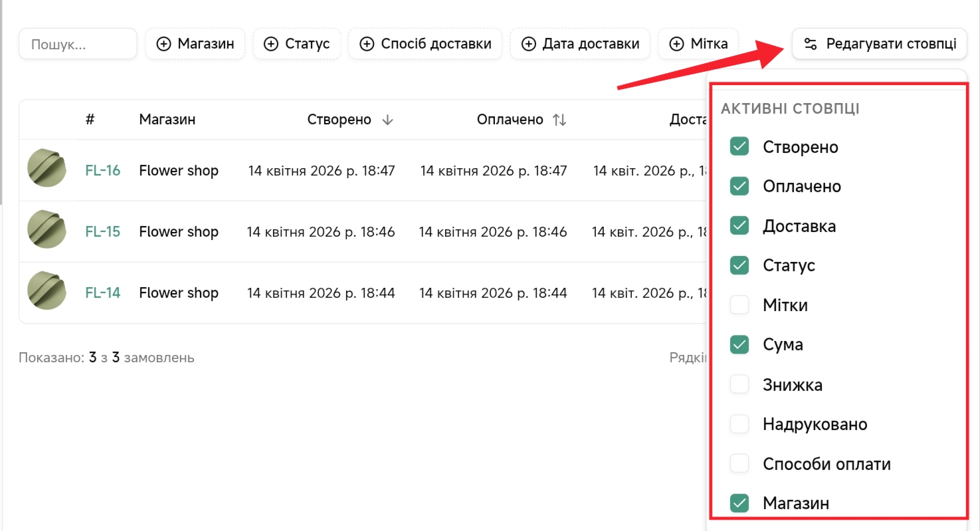This screenshot has width=980, height=531.
Task: Open order link FL-16
Action: coord(102,170)
